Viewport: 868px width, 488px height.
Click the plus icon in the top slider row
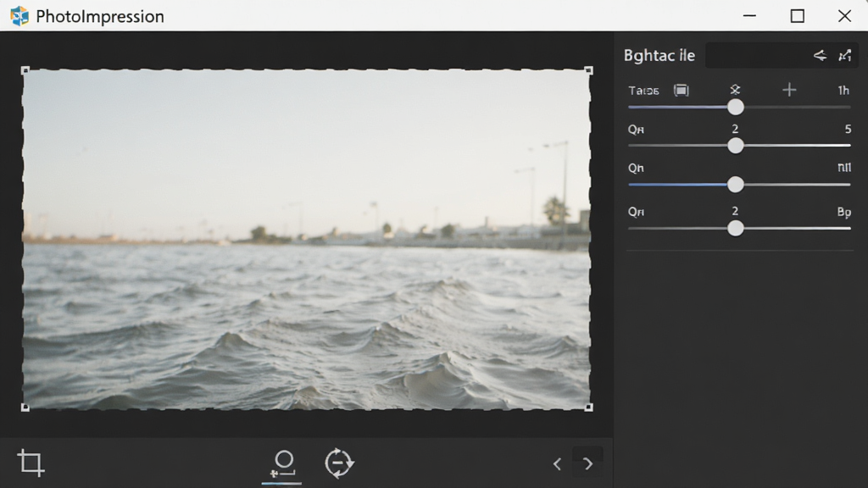coord(789,90)
